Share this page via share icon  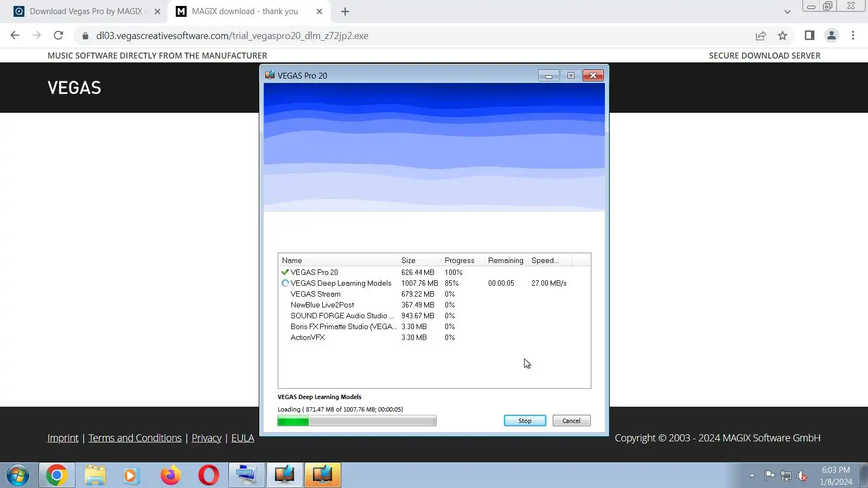pyautogui.click(x=761, y=36)
